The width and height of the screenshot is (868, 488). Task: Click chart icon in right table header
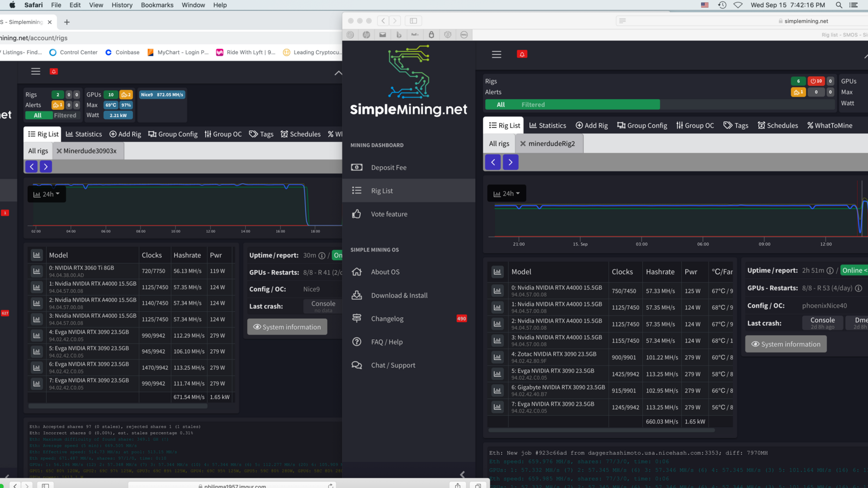(x=497, y=272)
